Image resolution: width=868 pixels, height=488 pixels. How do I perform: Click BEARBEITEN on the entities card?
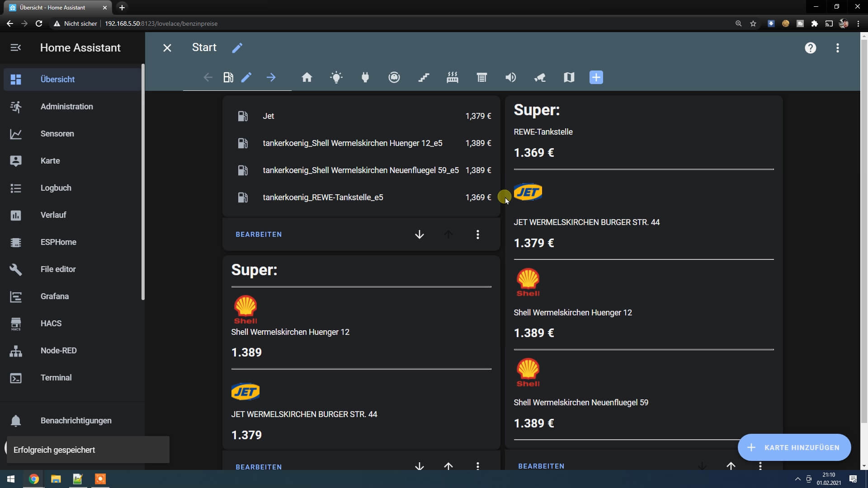click(x=259, y=235)
